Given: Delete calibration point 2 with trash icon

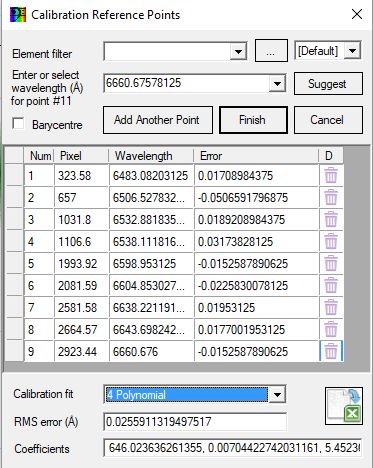Looking at the screenshot, I should (331, 198).
